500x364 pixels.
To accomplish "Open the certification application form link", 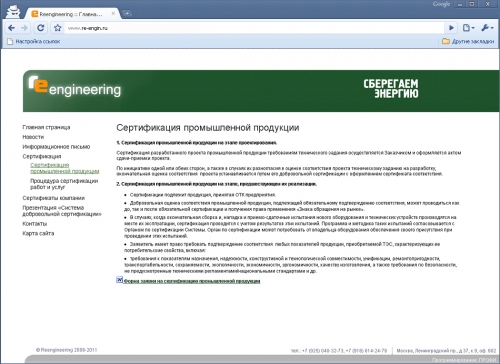I will pyautogui.click(x=192, y=281).
